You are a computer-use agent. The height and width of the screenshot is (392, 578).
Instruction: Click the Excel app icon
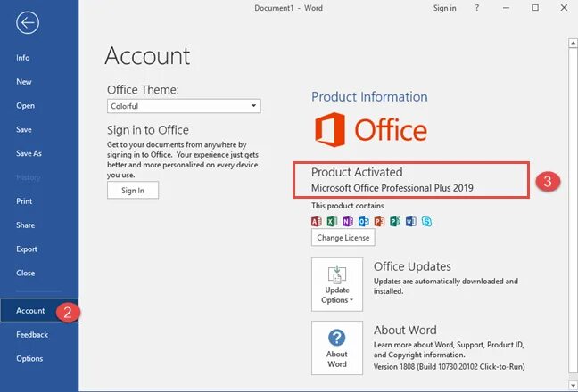tap(332, 221)
